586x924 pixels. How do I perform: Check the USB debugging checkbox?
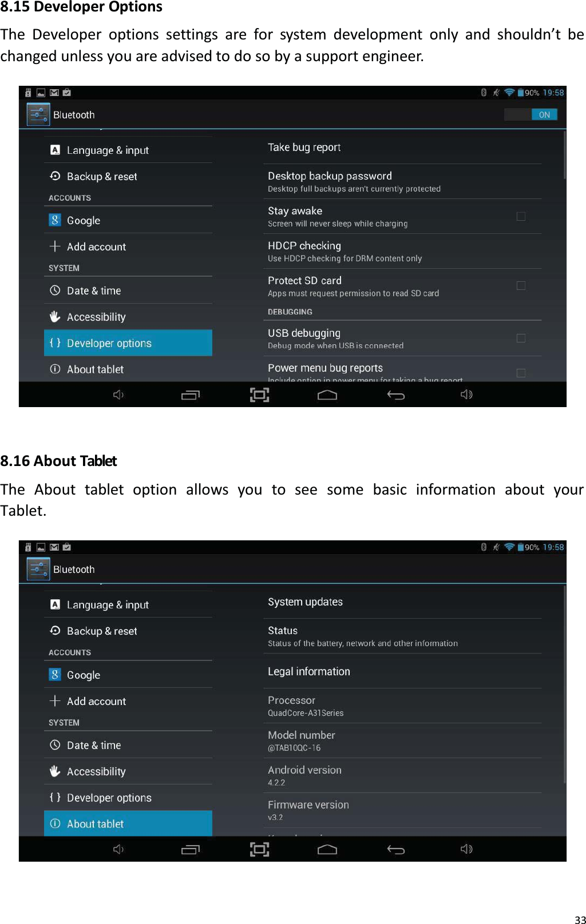pyautogui.click(x=521, y=338)
